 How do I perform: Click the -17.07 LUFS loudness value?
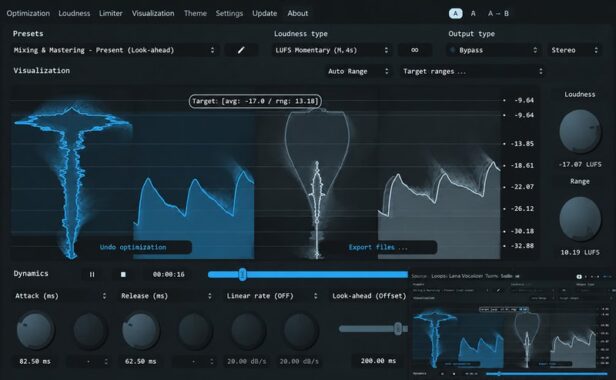[580, 164]
